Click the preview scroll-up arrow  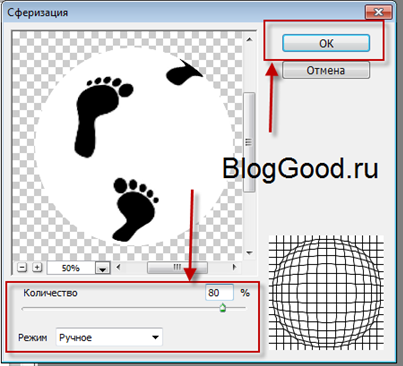(x=249, y=40)
